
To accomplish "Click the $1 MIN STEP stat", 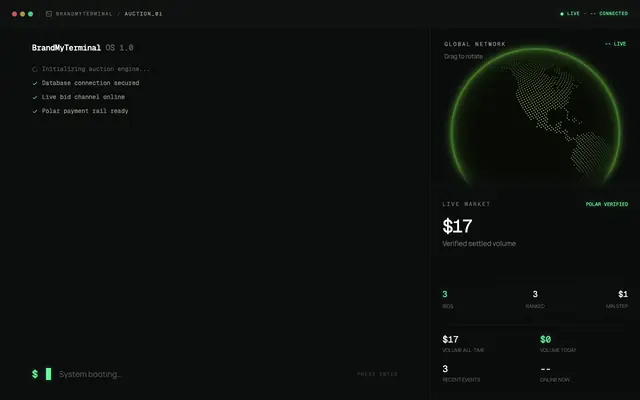I will [x=617, y=299].
